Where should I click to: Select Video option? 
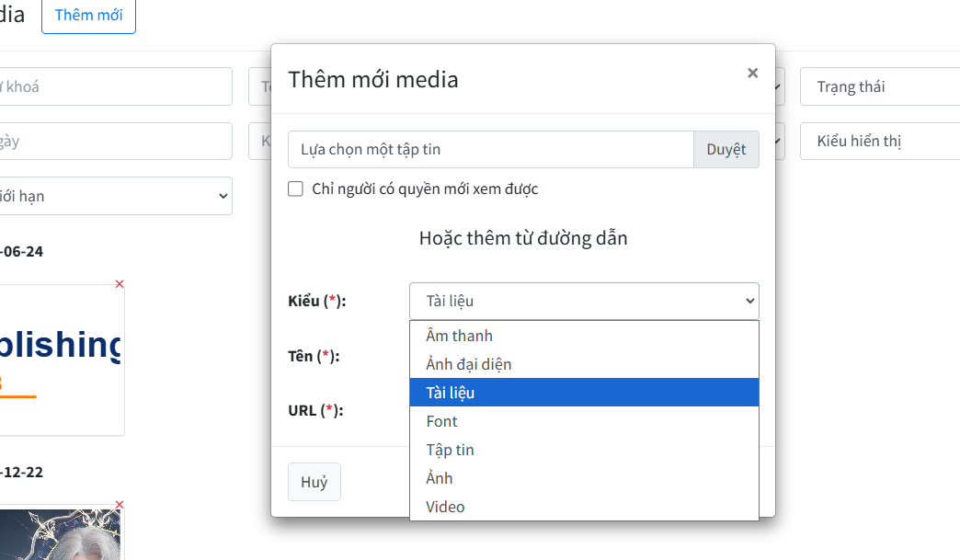tap(584, 507)
